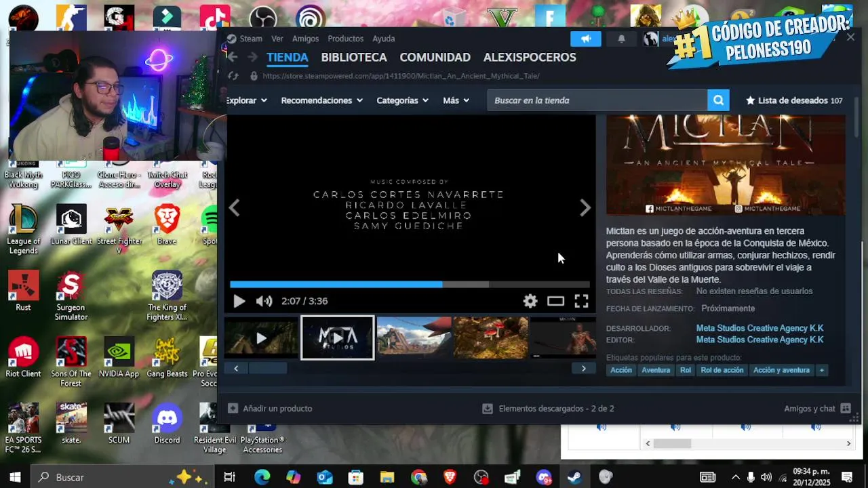The width and height of the screenshot is (868, 488).
Task: Expand the Explorar dropdown
Action: 246,100
